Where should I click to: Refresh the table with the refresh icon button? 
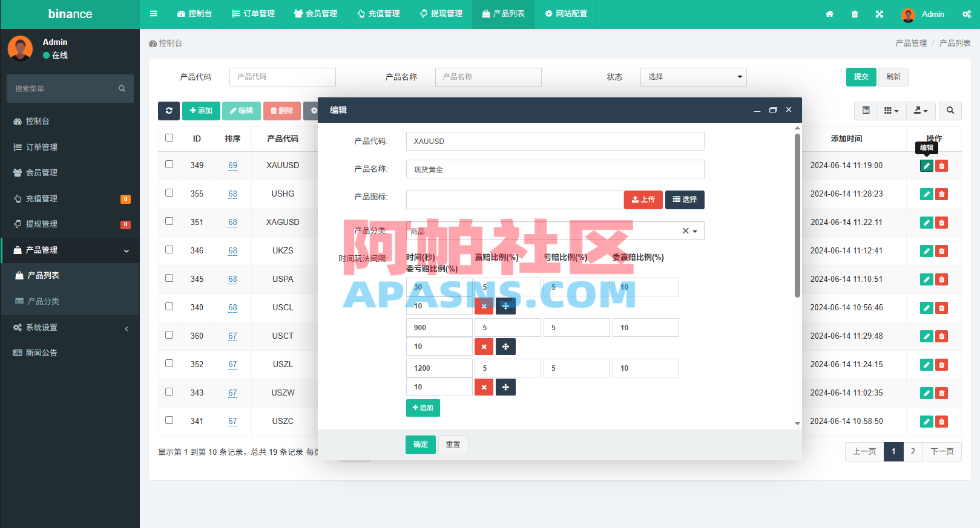(169, 111)
